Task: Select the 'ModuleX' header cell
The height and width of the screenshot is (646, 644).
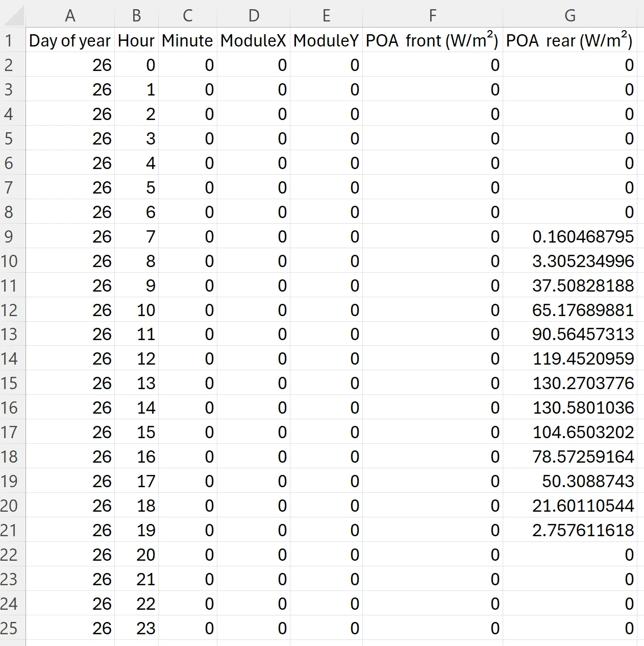Action: click(253, 41)
